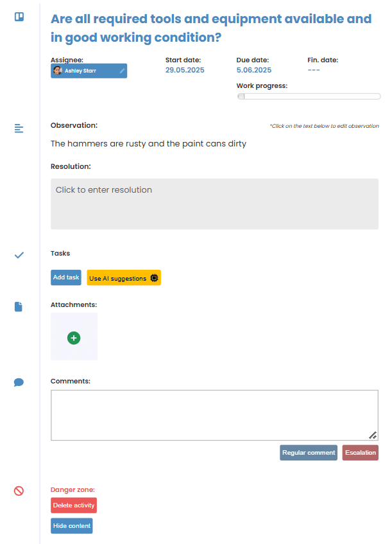Post a Regular comment
This screenshot has width=392, height=544.
(309, 453)
